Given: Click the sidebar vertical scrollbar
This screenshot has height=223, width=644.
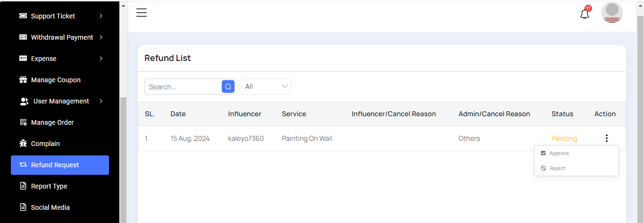Looking at the screenshot, I should [123, 156].
